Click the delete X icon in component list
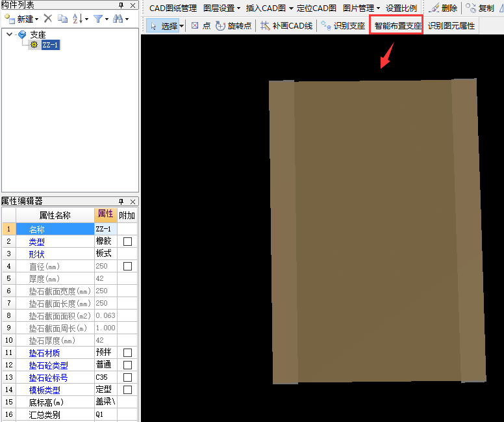504x422 pixels. 48,19
